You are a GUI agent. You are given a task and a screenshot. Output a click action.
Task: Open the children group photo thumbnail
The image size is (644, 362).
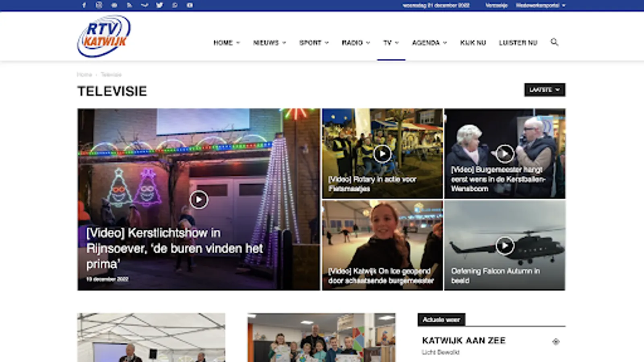click(x=322, y=337)
